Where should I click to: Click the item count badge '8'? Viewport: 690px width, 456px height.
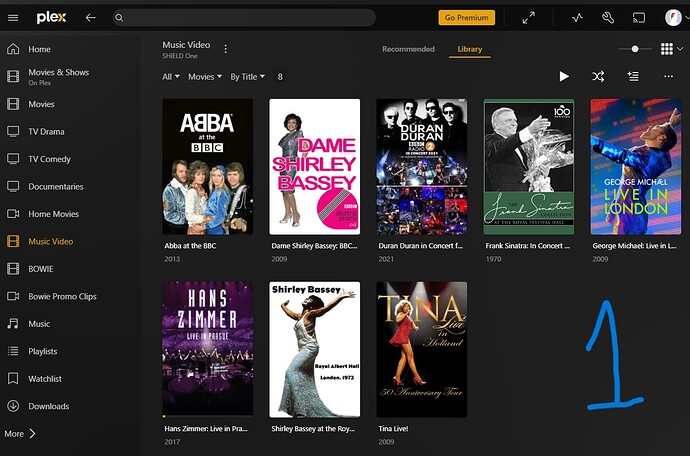click(x=280, y=77)
